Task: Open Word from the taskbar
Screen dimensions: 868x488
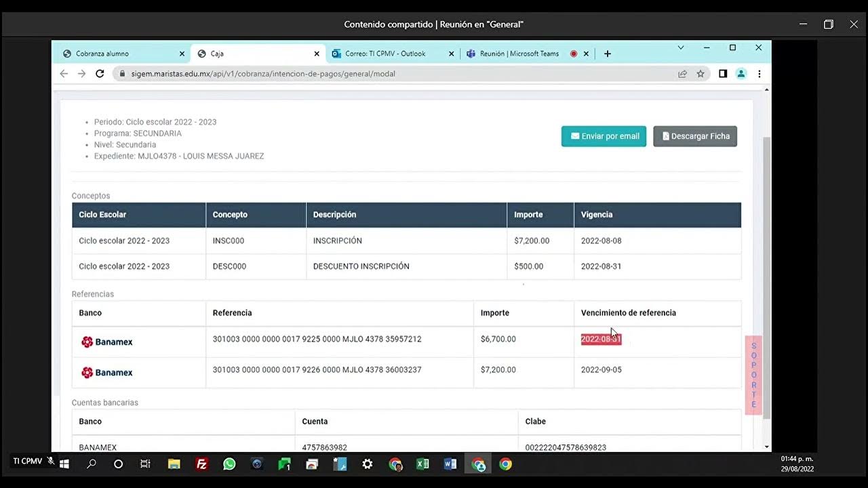Action: [x=450, y=464]
